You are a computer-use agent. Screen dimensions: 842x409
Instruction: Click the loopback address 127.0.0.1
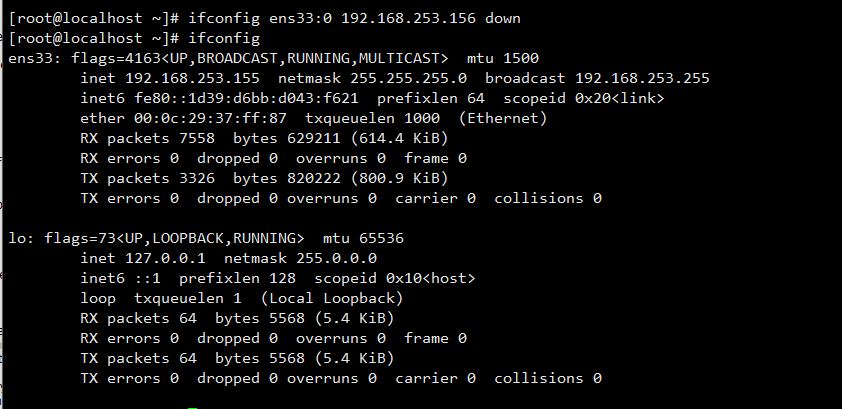[163, 258]
